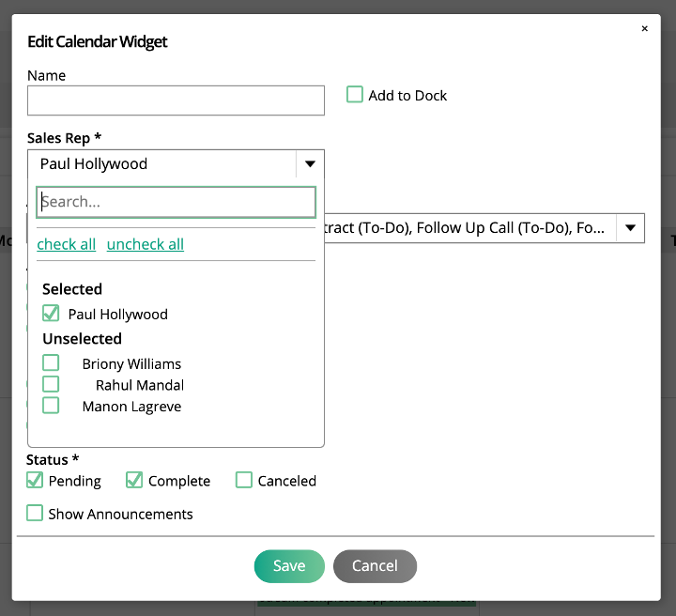This screenshot has height=616, width=676.
Task: Check Briony Williams sales rep
Action: pyautogui.click(x=51, y=363)
